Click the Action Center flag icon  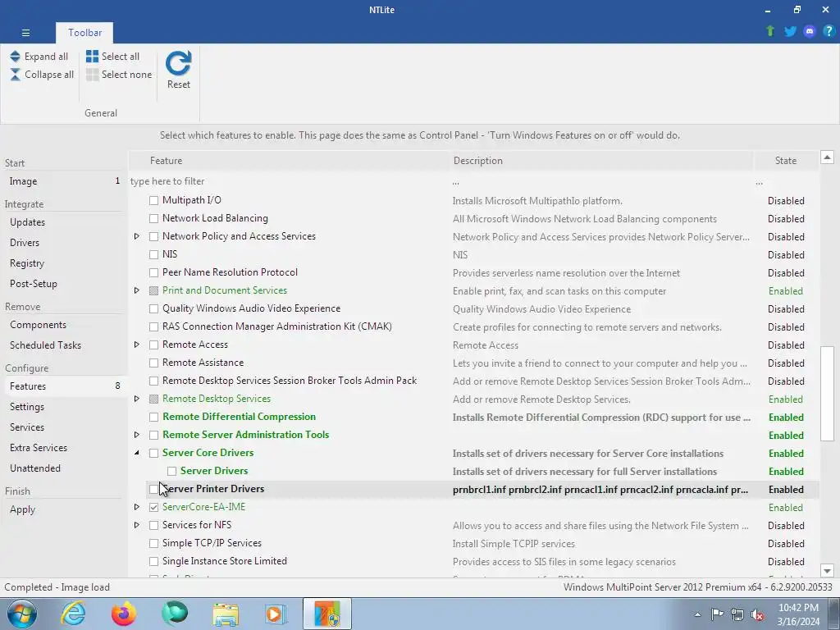click(x=717, y=614)
